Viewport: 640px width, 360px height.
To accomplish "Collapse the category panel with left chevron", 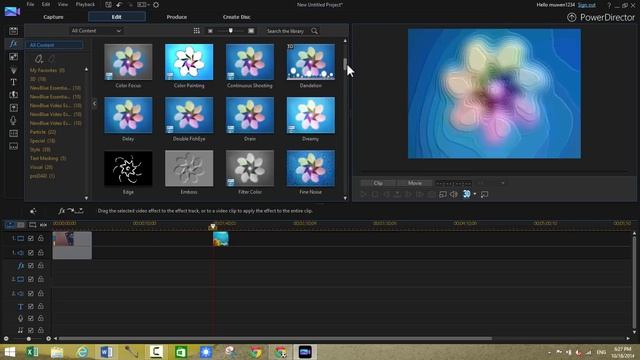I will tap(94, 103).
